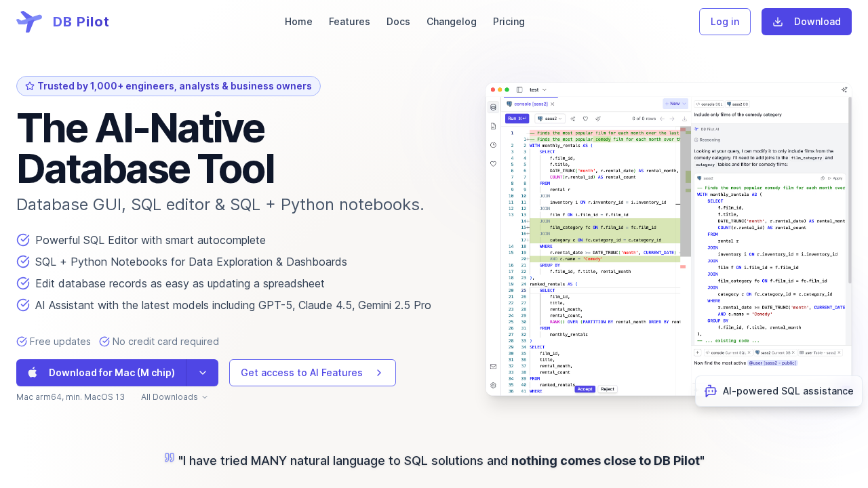
Task: Click the heart favorites icon in sidebar
Action: tap(493, 163)
